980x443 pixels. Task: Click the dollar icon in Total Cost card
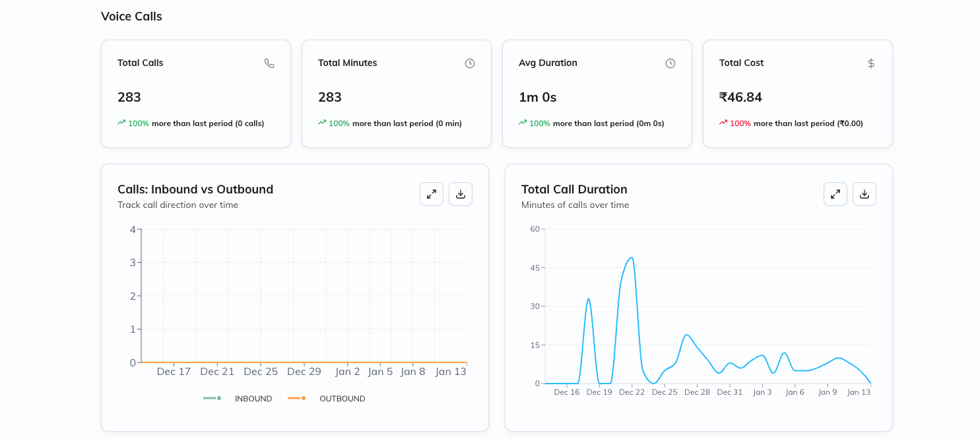tap(871, 63)
